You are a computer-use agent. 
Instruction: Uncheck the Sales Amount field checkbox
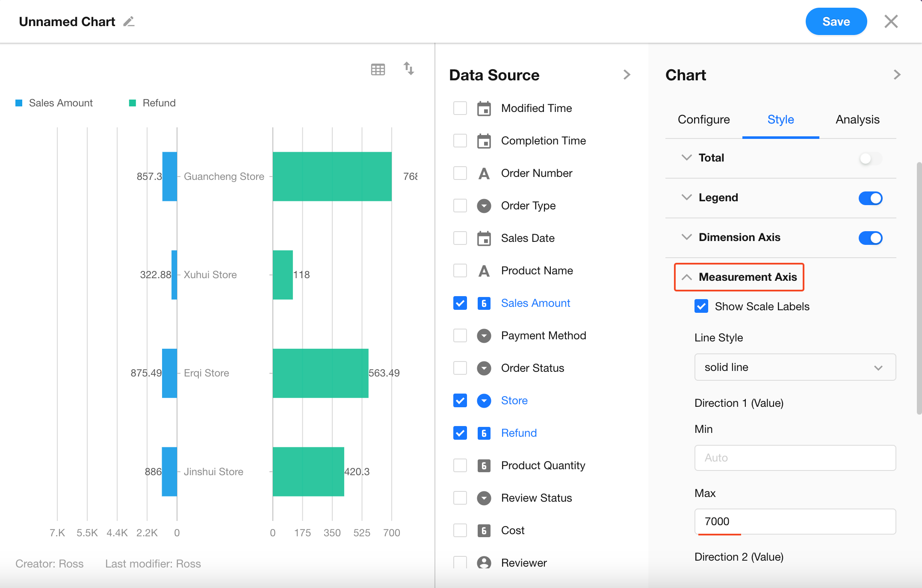pos(460,303)
